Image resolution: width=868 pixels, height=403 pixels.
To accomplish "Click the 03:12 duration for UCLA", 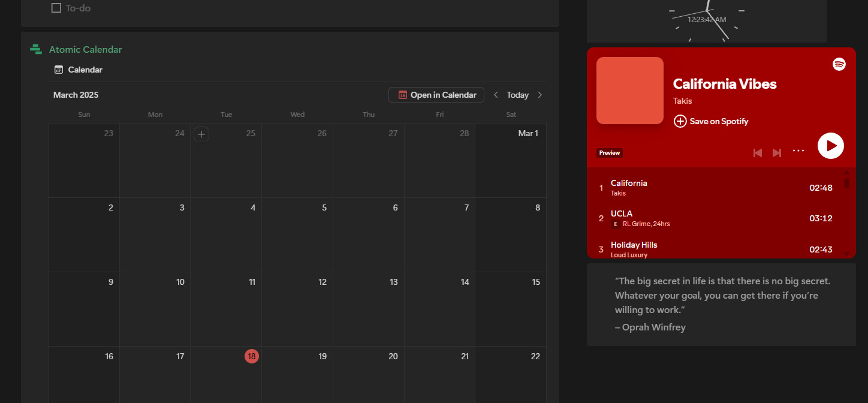I will pos(821,218).
